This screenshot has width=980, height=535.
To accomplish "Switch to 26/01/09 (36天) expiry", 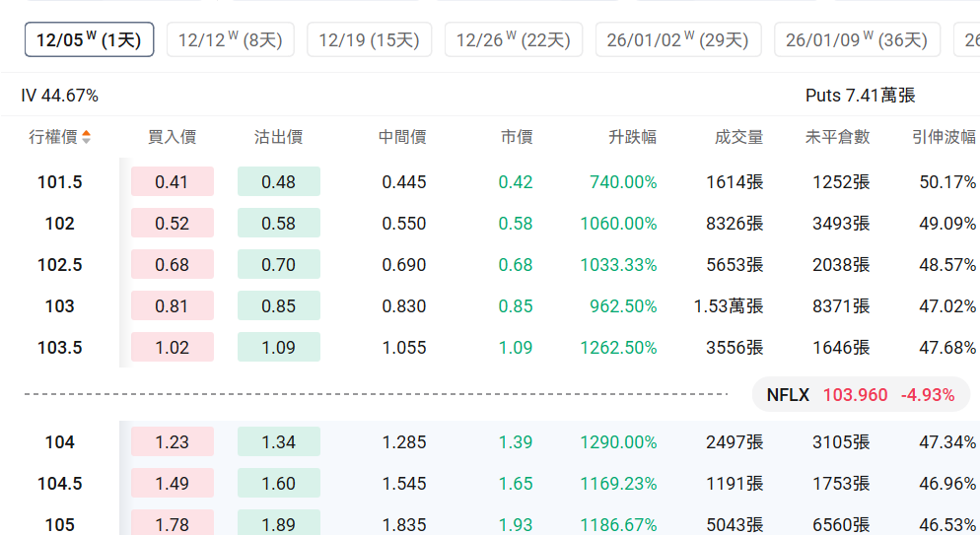I will coord(857,39).
